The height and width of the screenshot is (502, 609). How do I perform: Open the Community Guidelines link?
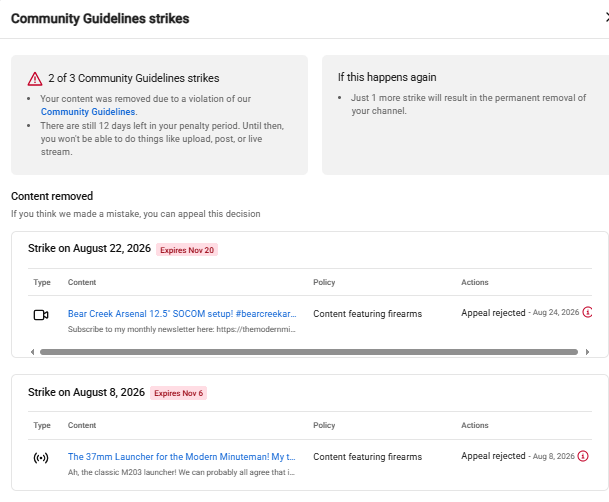pyautogui.click(x=88, y=112)
